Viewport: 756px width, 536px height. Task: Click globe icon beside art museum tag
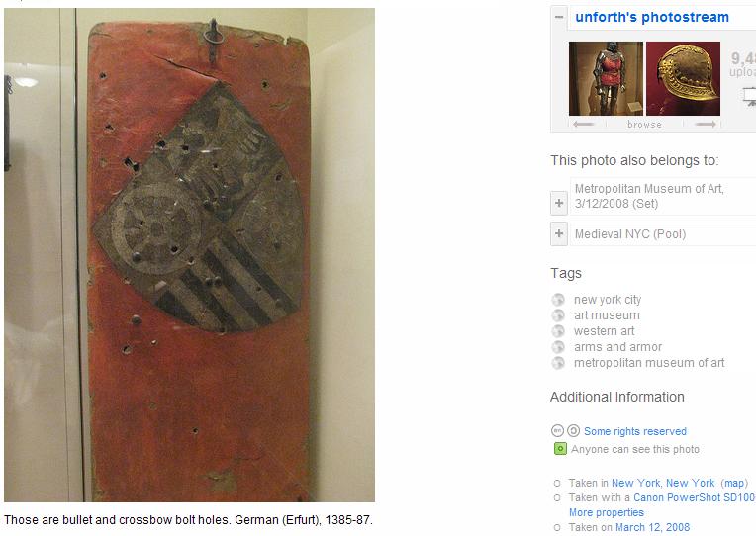click(x=558, y=315)
